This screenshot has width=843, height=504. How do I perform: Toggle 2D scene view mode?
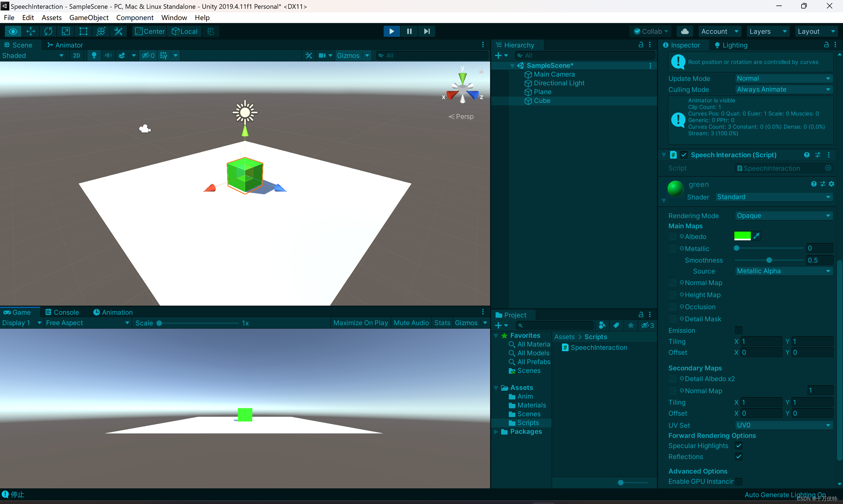76,55
